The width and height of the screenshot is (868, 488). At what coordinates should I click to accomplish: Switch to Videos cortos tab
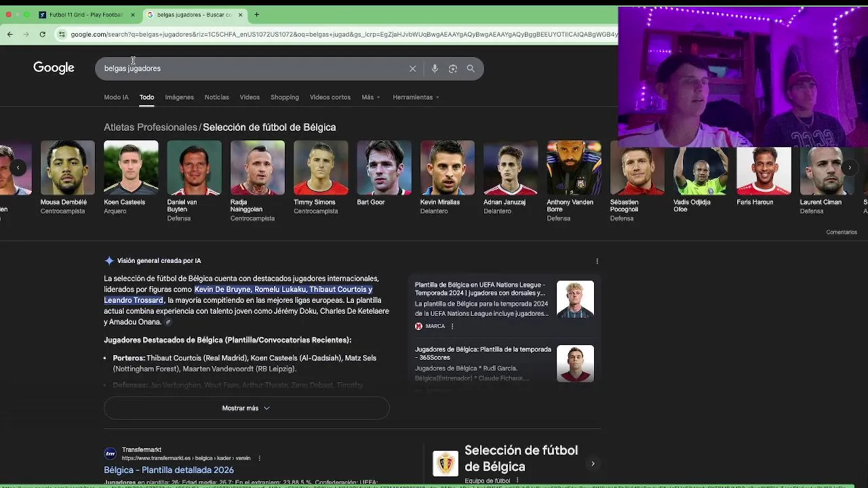pos(330,97)
